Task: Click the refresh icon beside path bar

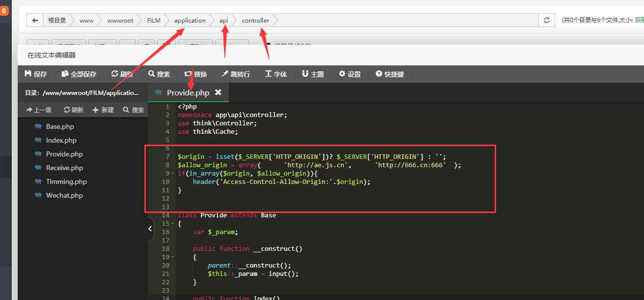Action: (x=546, y=21)
